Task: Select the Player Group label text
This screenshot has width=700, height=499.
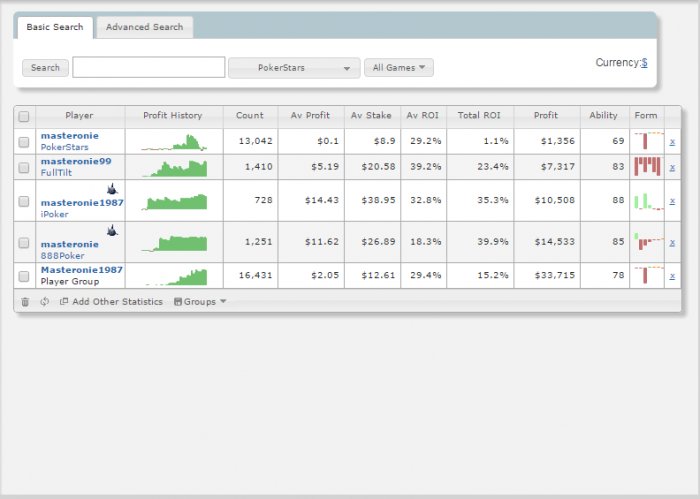Action: [70, 282]
